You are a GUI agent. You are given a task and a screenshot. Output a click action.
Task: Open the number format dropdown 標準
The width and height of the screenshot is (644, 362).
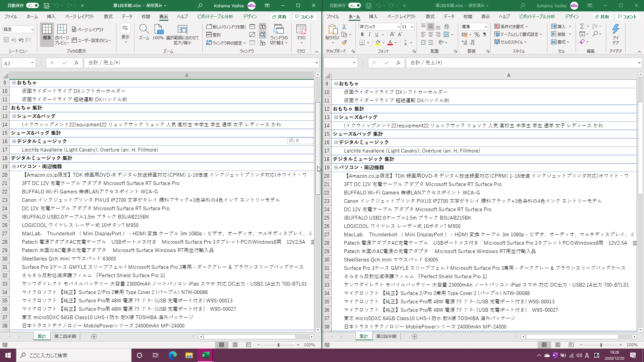pos(485,26)
